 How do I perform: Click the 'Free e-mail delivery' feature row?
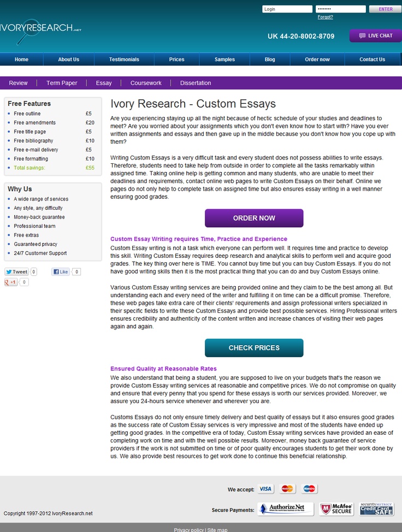click(51, 150)
